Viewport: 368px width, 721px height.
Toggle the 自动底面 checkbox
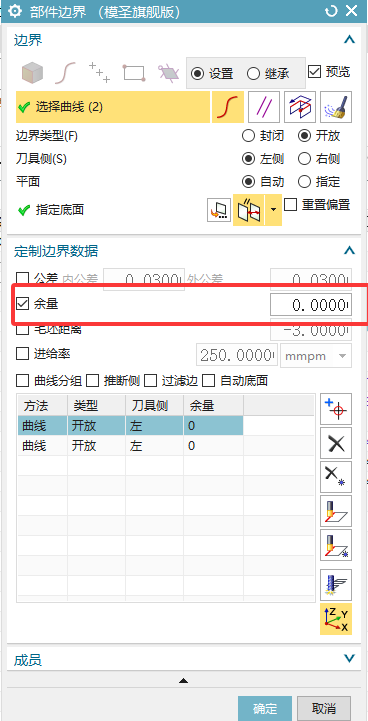[x=209, y=381]
